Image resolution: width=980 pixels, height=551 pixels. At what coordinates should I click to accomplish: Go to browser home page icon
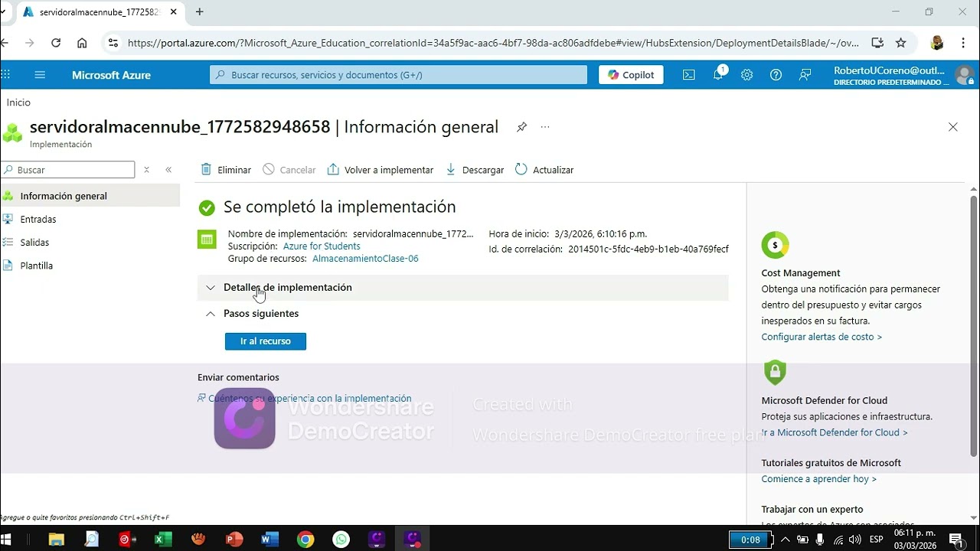click(82, 43)
